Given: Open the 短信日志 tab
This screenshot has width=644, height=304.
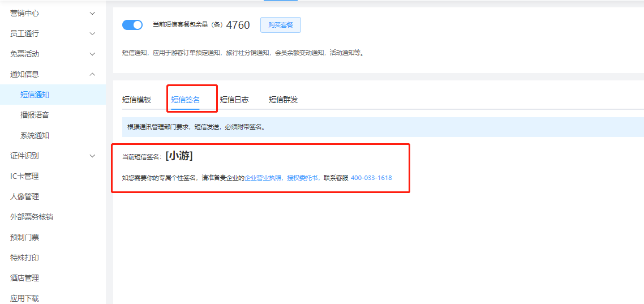Looking at the screenshot, I should point(234,100).
